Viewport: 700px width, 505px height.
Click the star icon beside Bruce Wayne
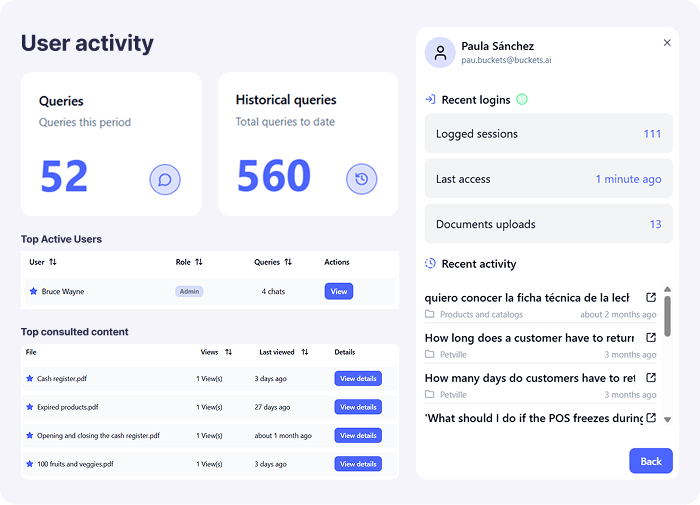click(x=33, y=292)
